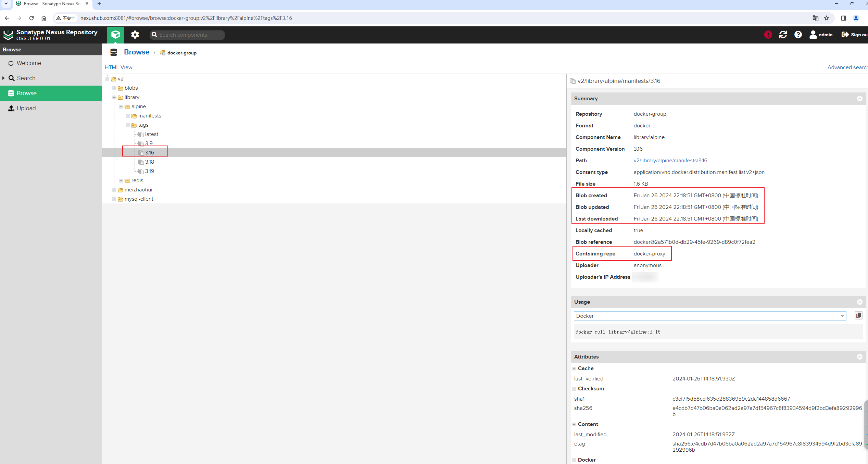868x464 pixels.
Task: Collapse the Docker attributes group
Action: tap(574, 460)
